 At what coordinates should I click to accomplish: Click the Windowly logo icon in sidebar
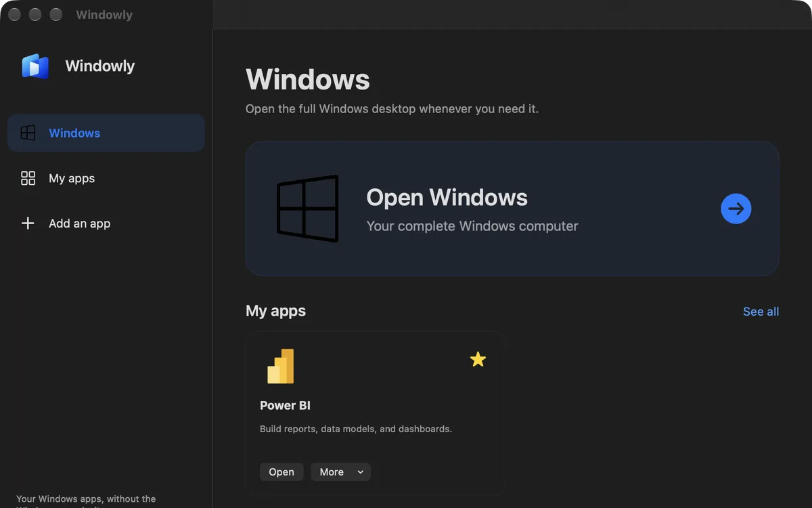[x=35, y=66]
